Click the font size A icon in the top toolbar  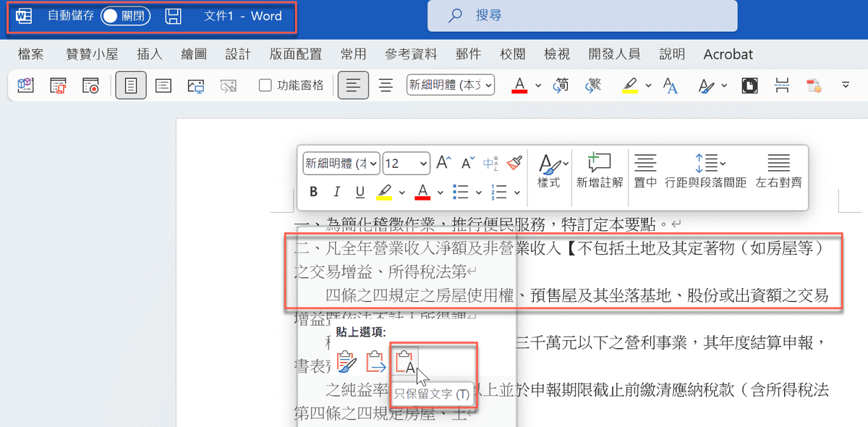[671, 85]
